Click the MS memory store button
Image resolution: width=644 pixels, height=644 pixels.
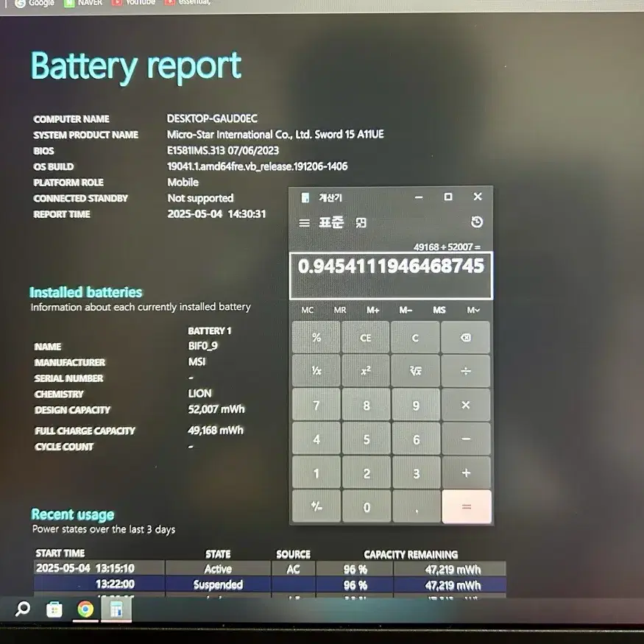(x=439, y=310)
